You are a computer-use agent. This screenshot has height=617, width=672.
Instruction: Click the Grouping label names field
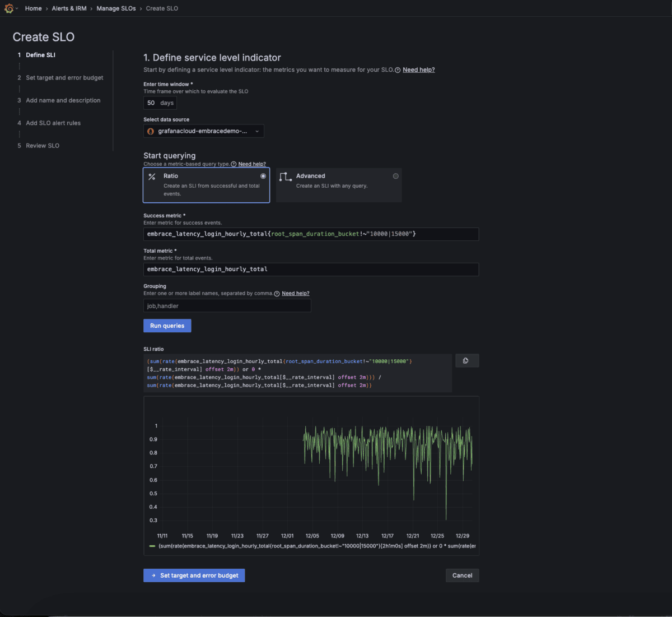click(x=227, y=306)
